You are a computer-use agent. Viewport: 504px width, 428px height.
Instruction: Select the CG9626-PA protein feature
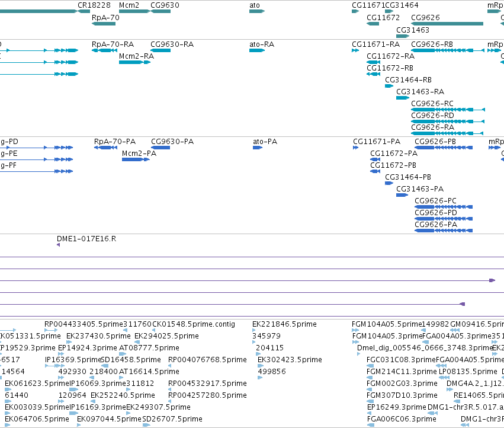(444, 231)
